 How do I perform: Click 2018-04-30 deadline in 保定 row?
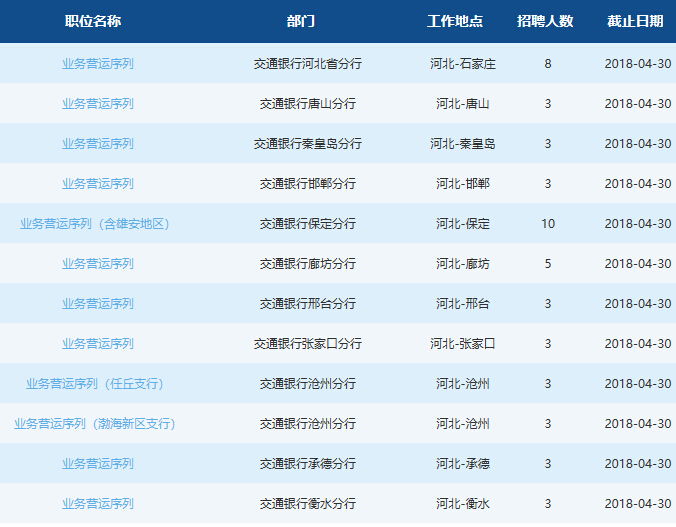click(x=638, y=224)
